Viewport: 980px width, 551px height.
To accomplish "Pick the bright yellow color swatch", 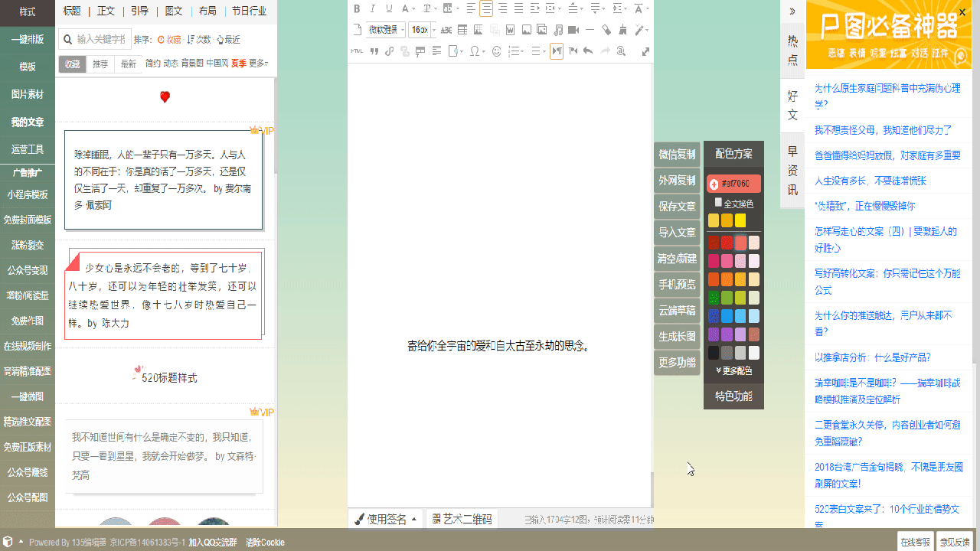I will (x=740, y=220).
